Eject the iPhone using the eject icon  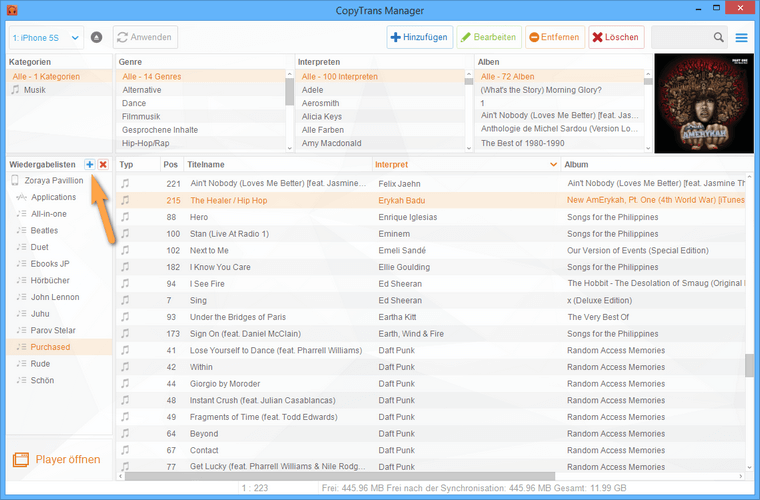[x=96, y=37]
